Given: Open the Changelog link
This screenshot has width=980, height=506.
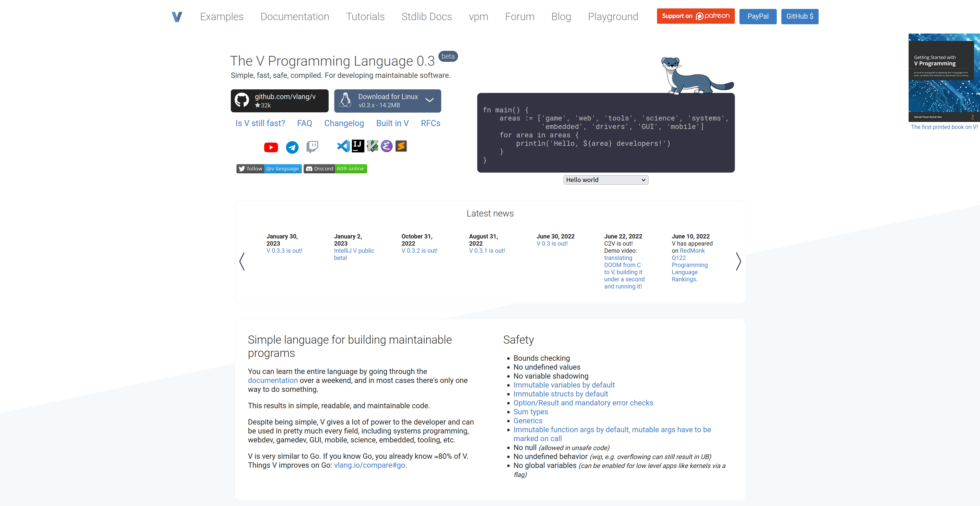Looking at the screenshot, I should click(344, 123).
